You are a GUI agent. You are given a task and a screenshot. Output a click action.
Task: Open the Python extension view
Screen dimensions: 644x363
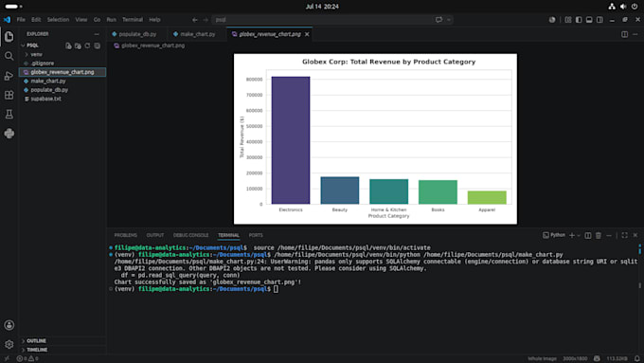[x=9, y=134]
